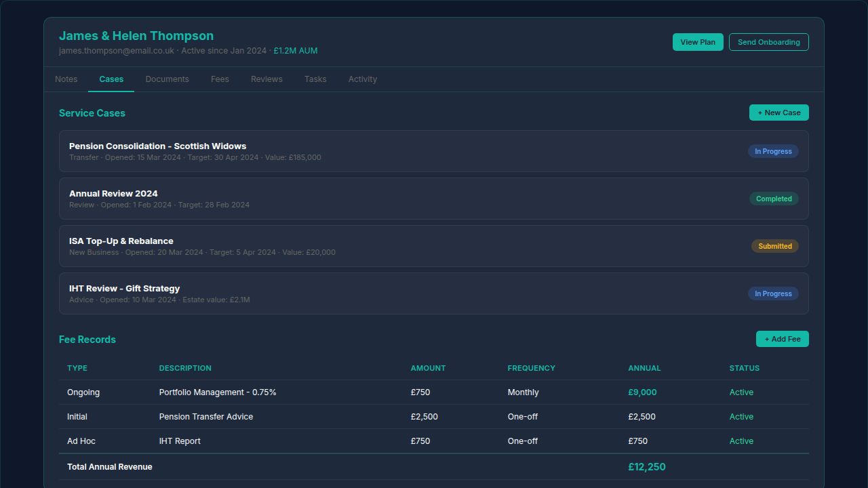Open the Activity tab
This screenshot has height=488, width=868.
click(x=363, y=79)
